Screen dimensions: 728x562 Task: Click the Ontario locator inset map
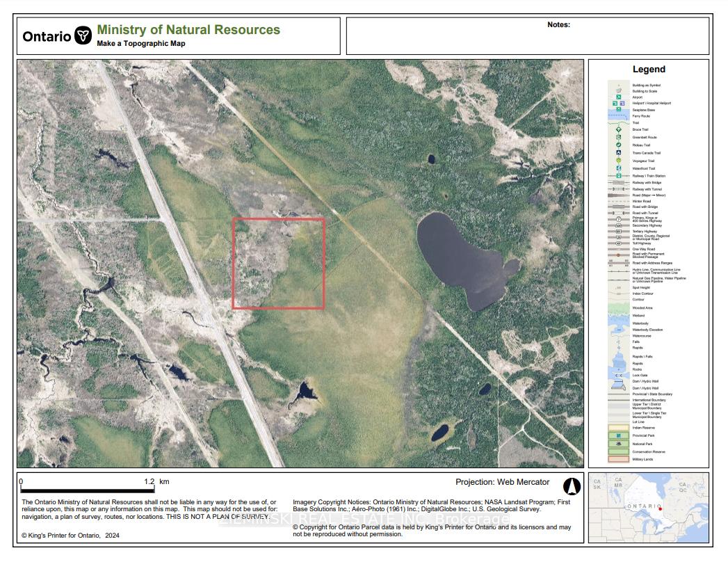649,508
